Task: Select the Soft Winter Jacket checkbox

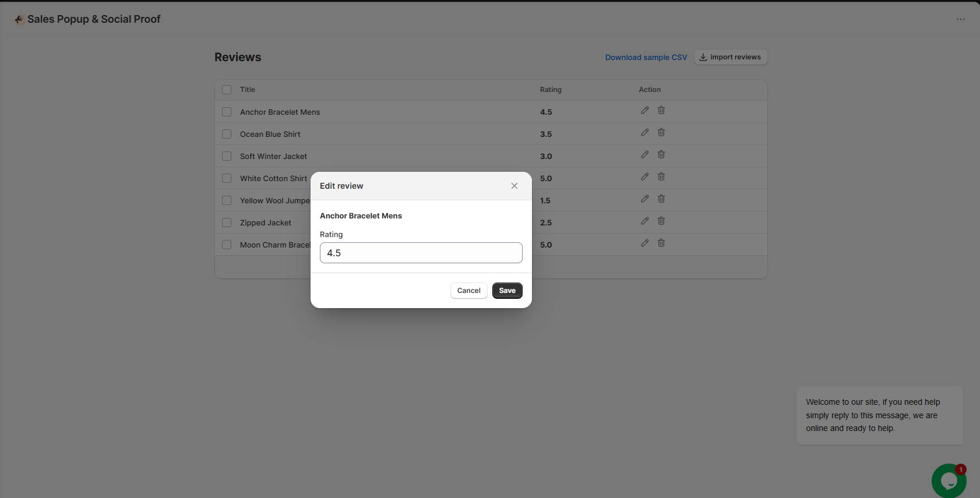Action: pyautogui.click(x=227, y=156)
